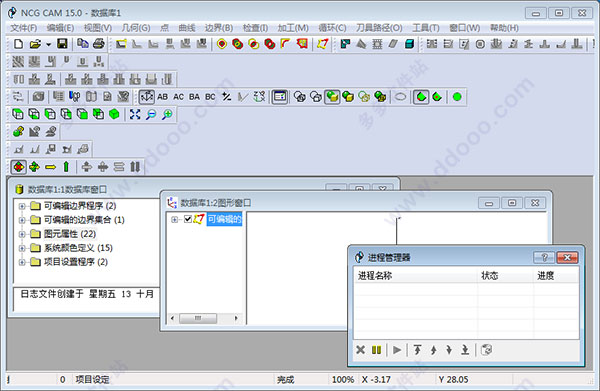Open the 刀具路径(O) menu

379,28
